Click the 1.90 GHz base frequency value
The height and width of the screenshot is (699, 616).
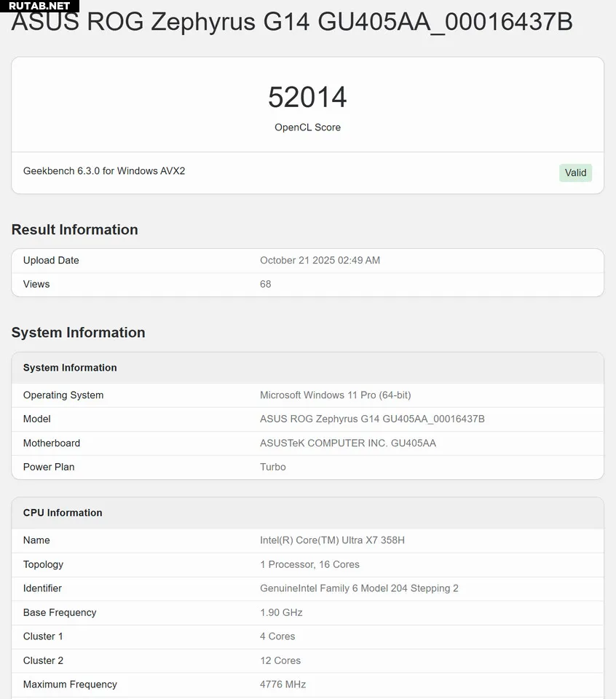pyautogui.click(x=281, y=612)
